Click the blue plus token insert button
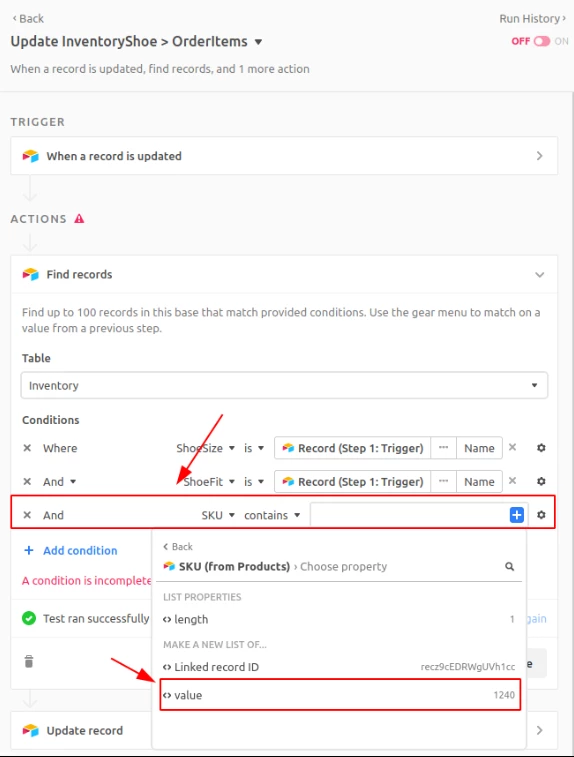This screenshot has height=757, width=574. coord(517,515)
